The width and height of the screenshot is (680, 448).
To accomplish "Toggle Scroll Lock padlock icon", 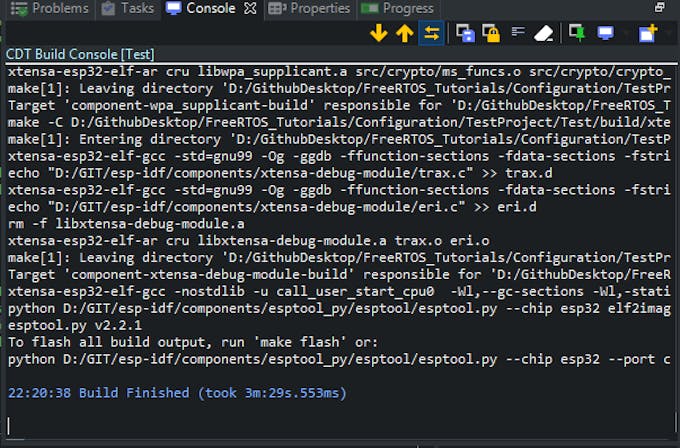I will [491, 33].
